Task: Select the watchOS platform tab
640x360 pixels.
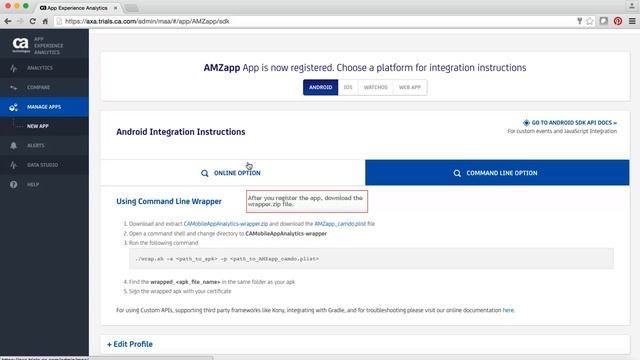Action: click(376, 87)
